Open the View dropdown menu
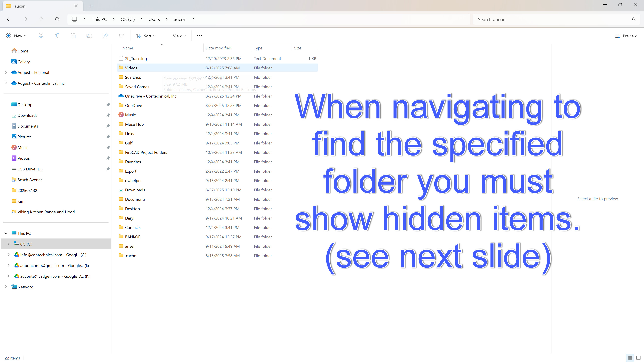The height and width of the screenshot is (362, 644). coord(175,36)
